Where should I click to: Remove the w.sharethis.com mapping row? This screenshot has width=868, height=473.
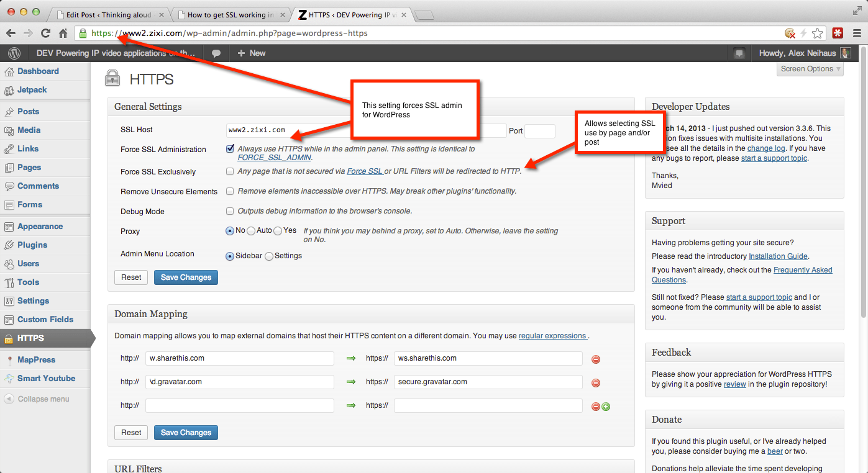pos(596,359)
